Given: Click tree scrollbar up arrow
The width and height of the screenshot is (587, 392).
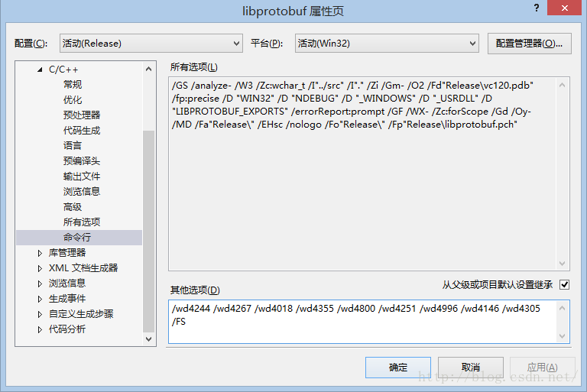Looking at the screenshot, I should [x=148, y=69].
